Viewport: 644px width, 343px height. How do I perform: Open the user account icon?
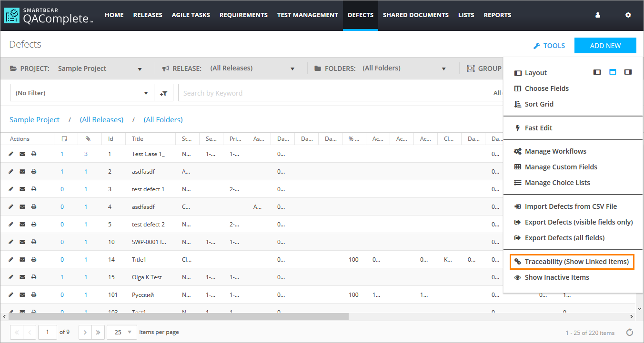pos(597,15)
